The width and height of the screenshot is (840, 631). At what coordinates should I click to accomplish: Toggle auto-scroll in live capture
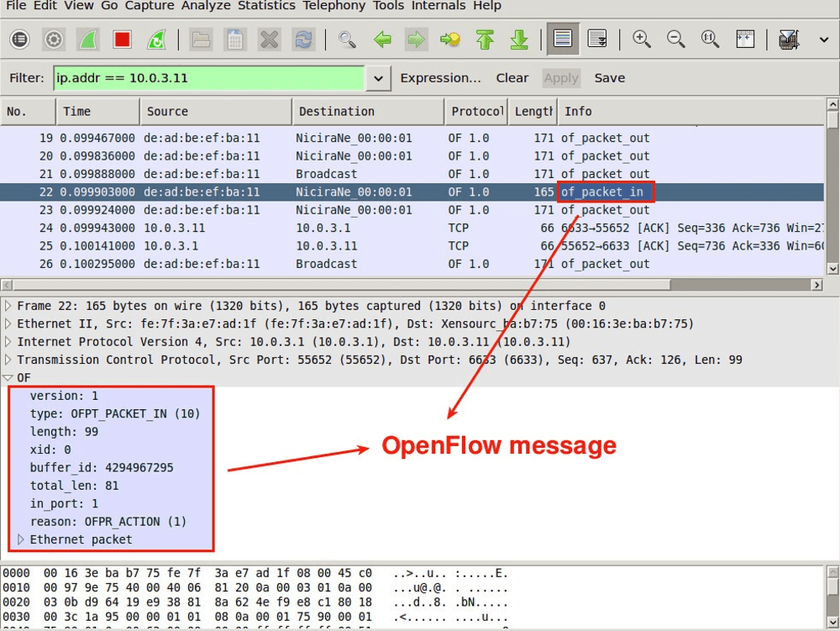(596, 39)
